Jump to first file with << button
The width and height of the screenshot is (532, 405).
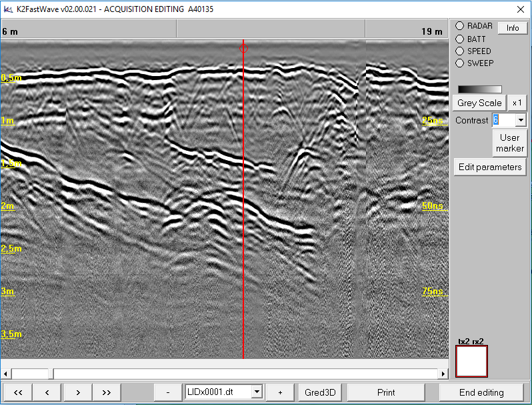click(18, 392)
